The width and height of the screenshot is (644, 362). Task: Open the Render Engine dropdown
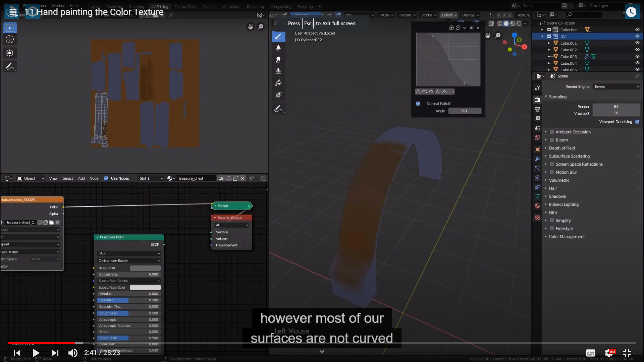point(616,86)
